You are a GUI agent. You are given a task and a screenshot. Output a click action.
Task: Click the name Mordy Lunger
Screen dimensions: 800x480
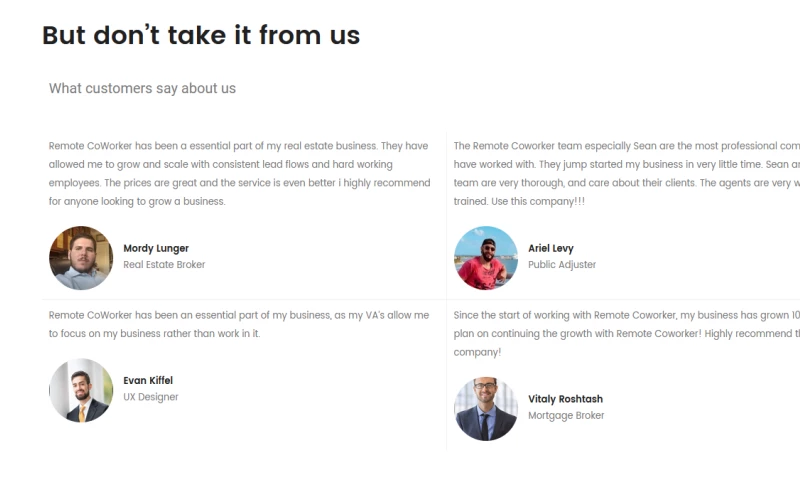tap(156, 248)
